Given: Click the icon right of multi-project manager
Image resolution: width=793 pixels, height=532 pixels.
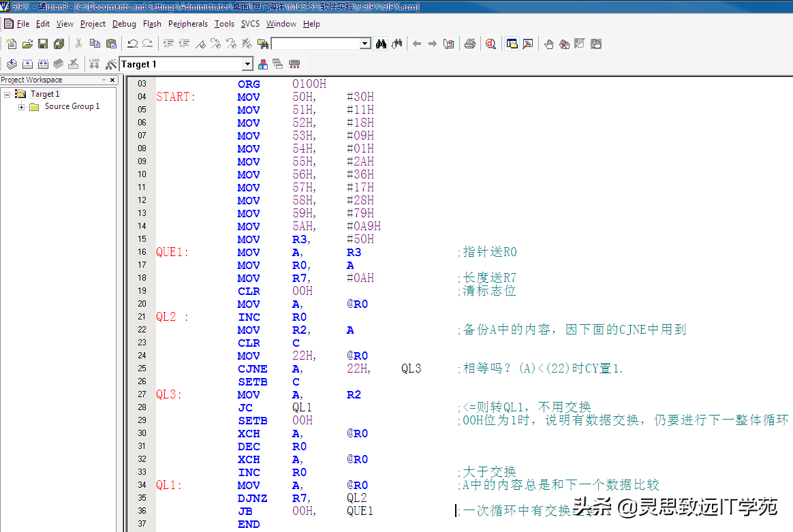Looking at the screenshot, I should (294, 64).
